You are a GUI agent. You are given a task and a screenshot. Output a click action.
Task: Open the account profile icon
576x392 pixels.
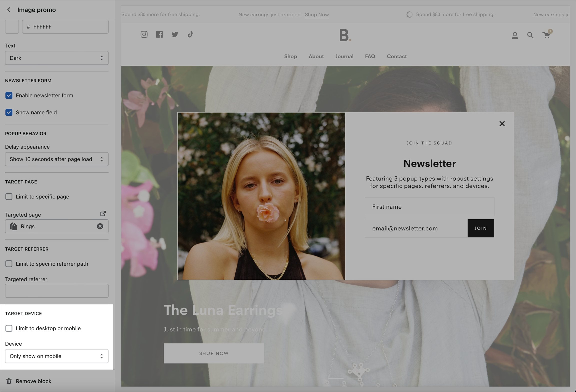(x=515, y=35)
